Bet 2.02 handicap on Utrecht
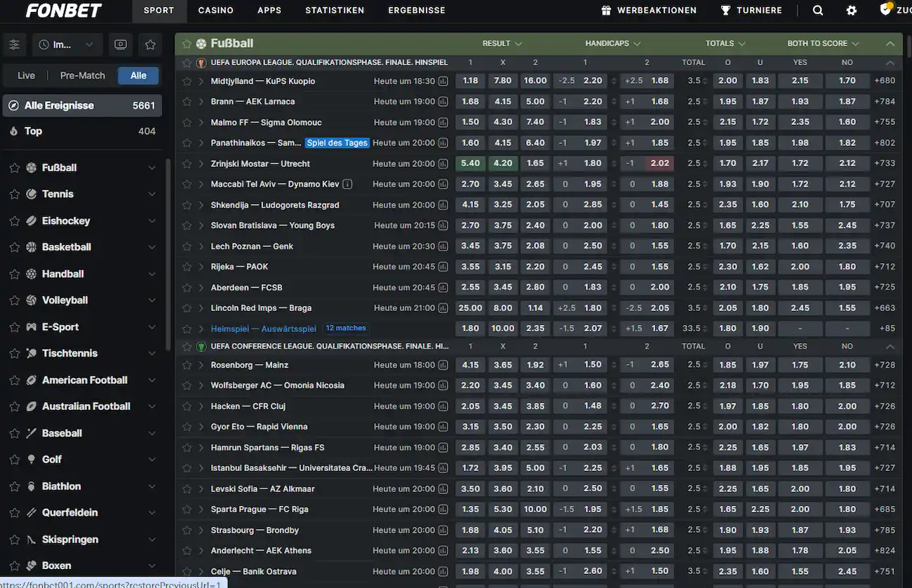912x588 pixels. [659, 163]
